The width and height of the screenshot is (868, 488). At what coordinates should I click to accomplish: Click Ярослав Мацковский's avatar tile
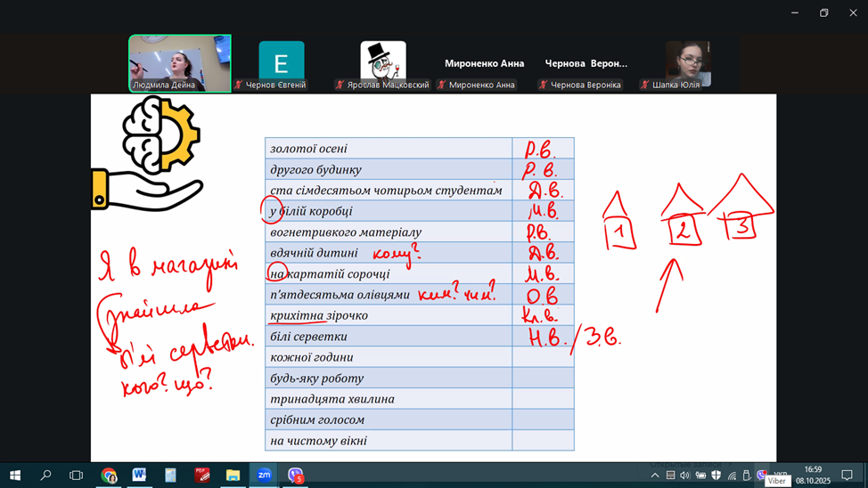[x=383, y=64]
